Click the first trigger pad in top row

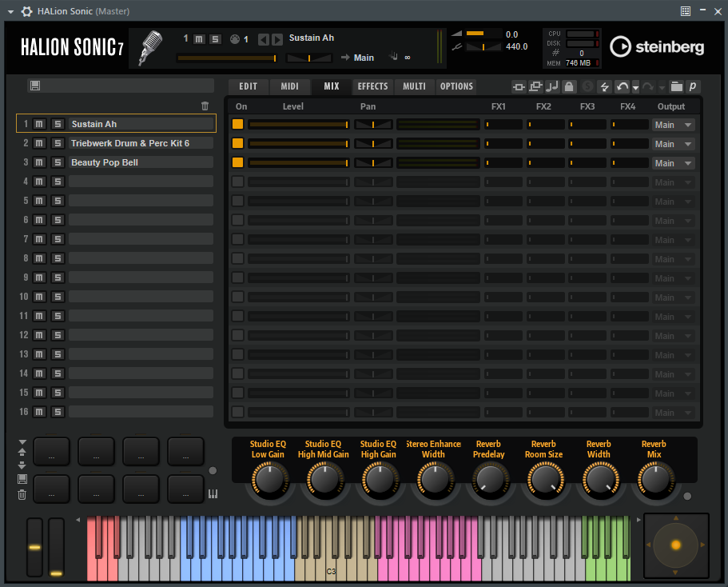pos(51,452)
